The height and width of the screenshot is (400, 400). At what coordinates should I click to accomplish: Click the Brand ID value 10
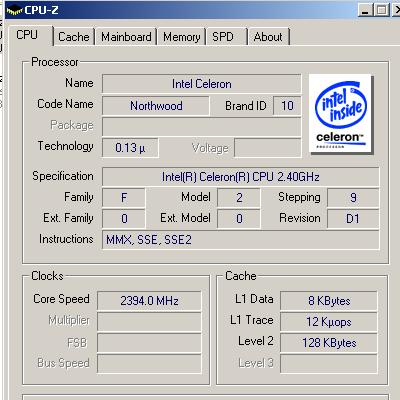coord(287,106)
